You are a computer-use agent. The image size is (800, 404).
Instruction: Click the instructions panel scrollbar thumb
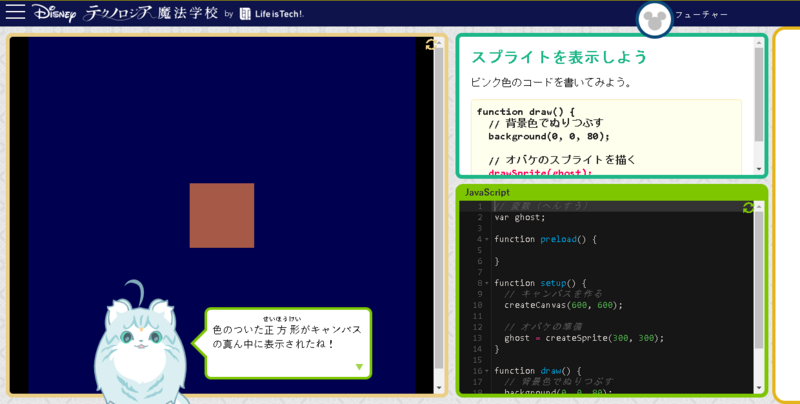[x=759, y=94]
